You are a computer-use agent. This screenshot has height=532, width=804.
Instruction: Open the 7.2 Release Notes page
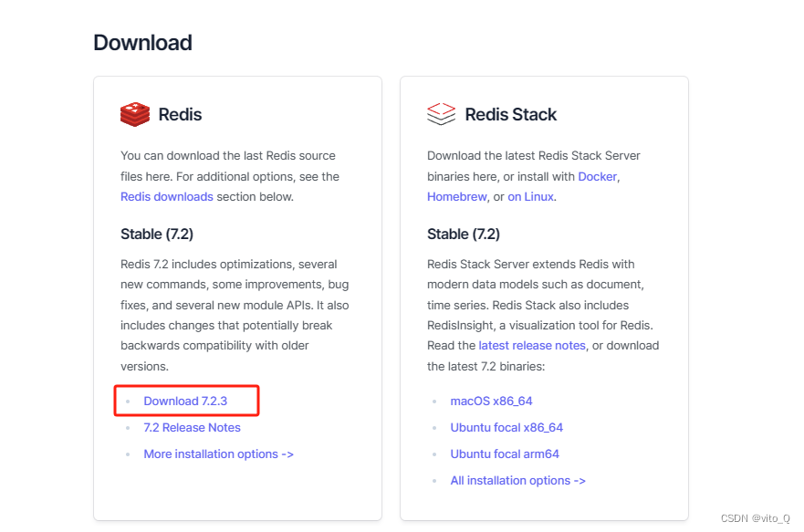click(192, 427)
